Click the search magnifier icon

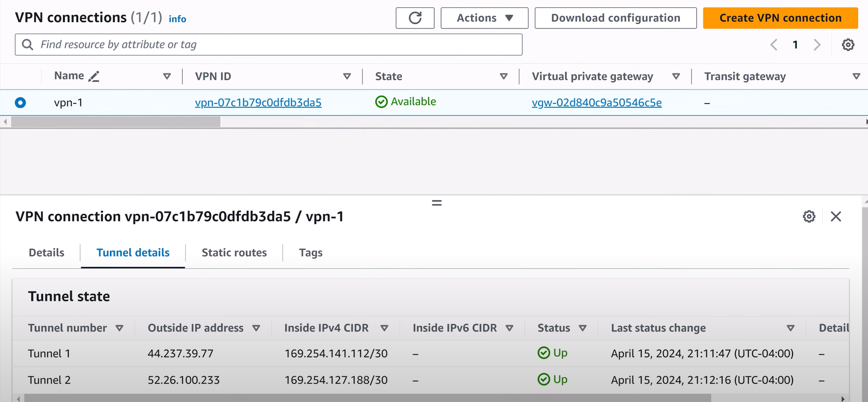(x=27, y=44)
